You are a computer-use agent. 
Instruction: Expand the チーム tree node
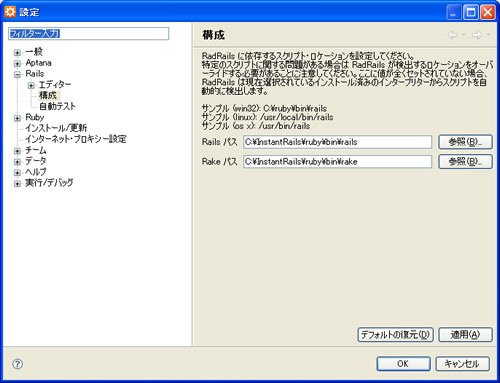[x=17, y=151]
